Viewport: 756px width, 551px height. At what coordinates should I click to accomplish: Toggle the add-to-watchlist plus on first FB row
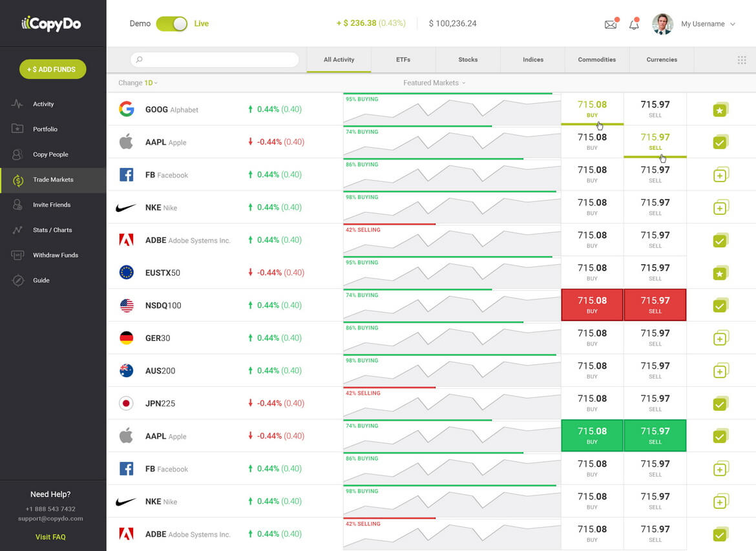pyautogui.click(x=720, y=175)
